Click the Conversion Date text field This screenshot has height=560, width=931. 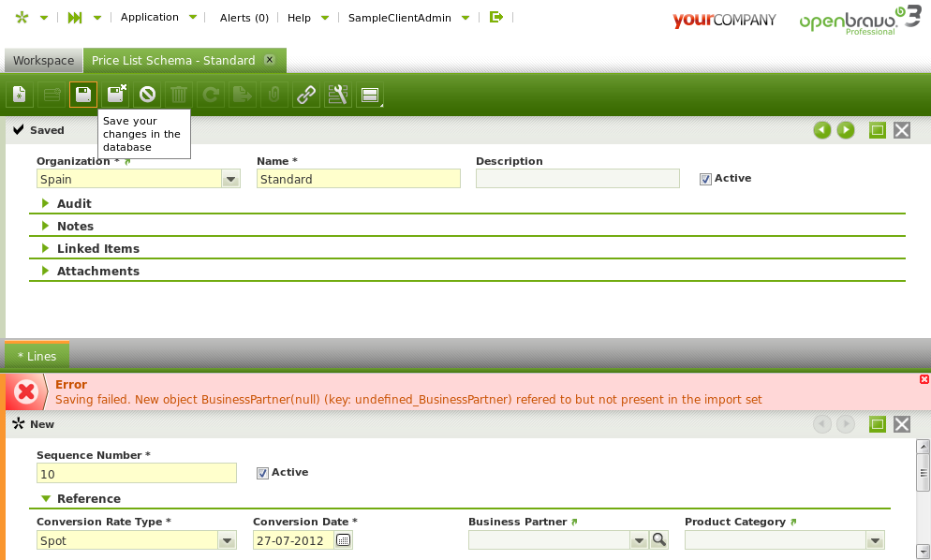[293, 540]
